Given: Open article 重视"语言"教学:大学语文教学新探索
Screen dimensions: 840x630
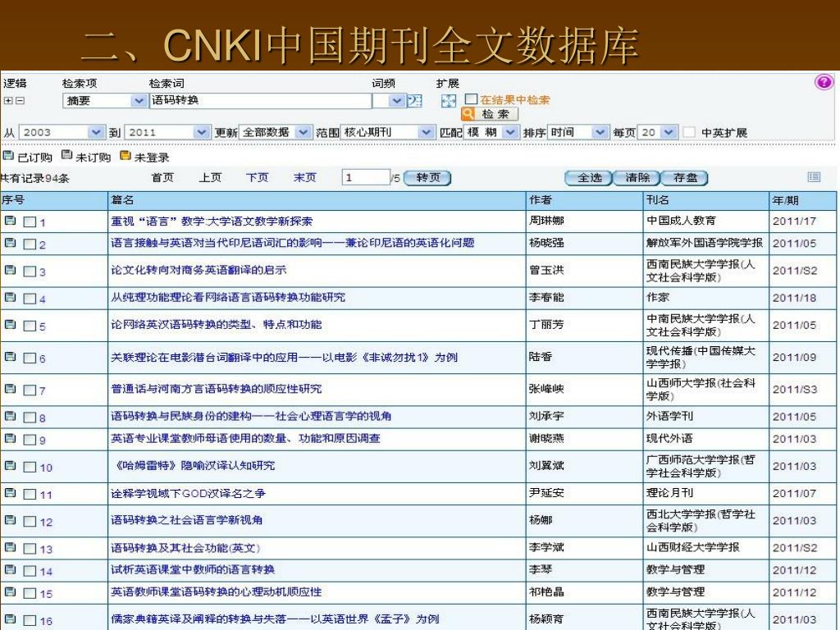Looking at the screenshot, I should point(212,221).
